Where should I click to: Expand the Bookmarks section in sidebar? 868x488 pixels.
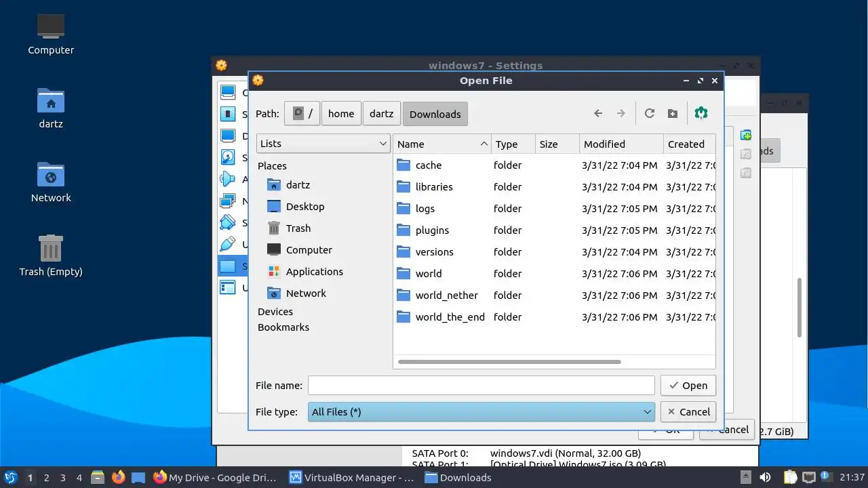point(283,327)
